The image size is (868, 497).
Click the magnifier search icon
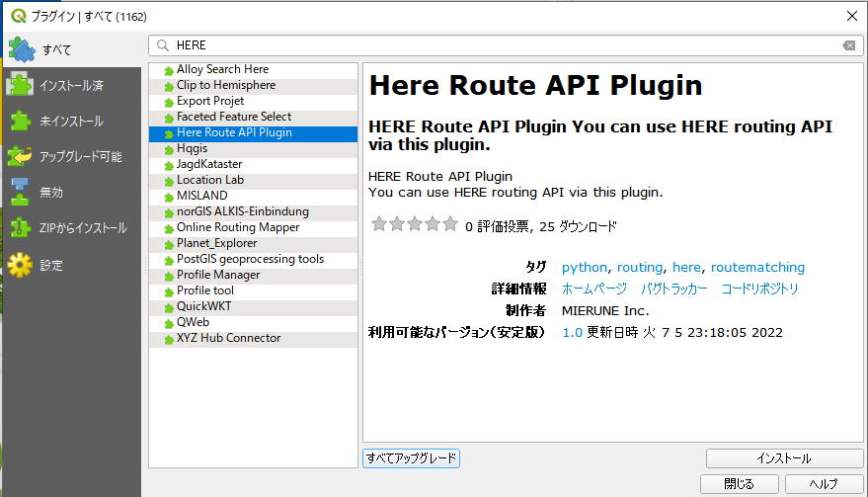[162, 45]
